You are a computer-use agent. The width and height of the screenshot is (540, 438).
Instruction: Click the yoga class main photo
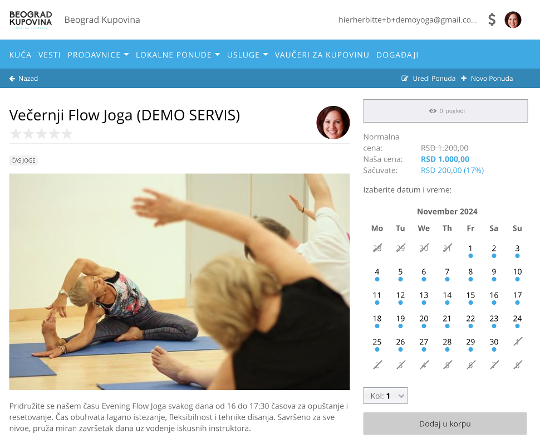[x=179, y=282]
